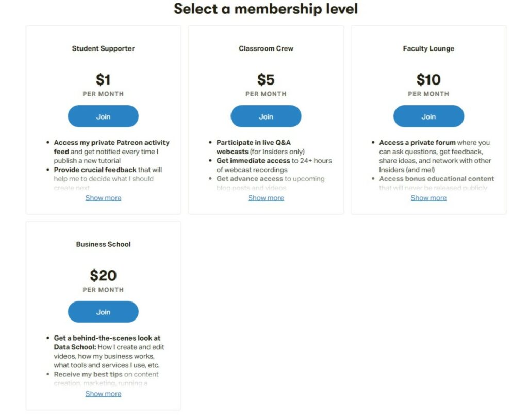Expand Show more under Faculty Lounge
Image resolution: width=528 pixels, height=420 pixels.
pyautogui.click(x=428, y=198)
